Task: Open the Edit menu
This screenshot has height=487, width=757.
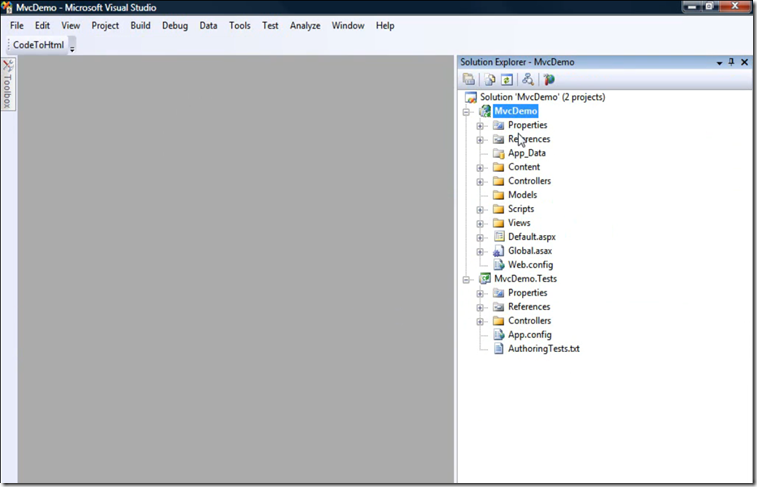Action: point(42,26)
